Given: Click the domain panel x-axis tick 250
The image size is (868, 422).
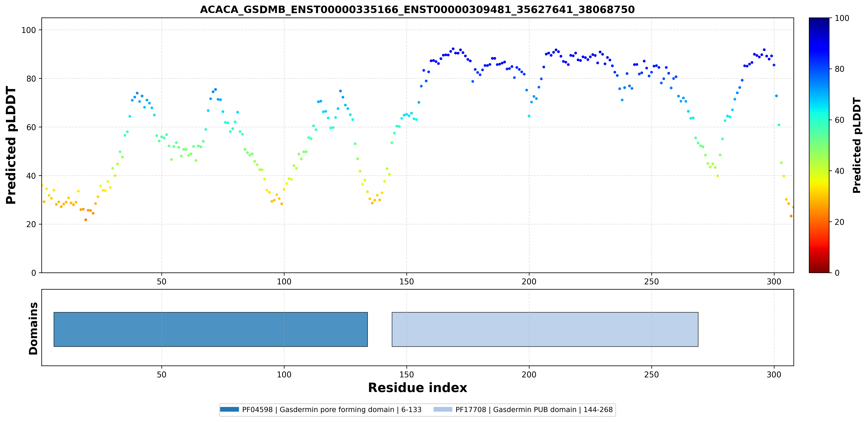Looking at the screenshot, I should [x=651, y=374].
